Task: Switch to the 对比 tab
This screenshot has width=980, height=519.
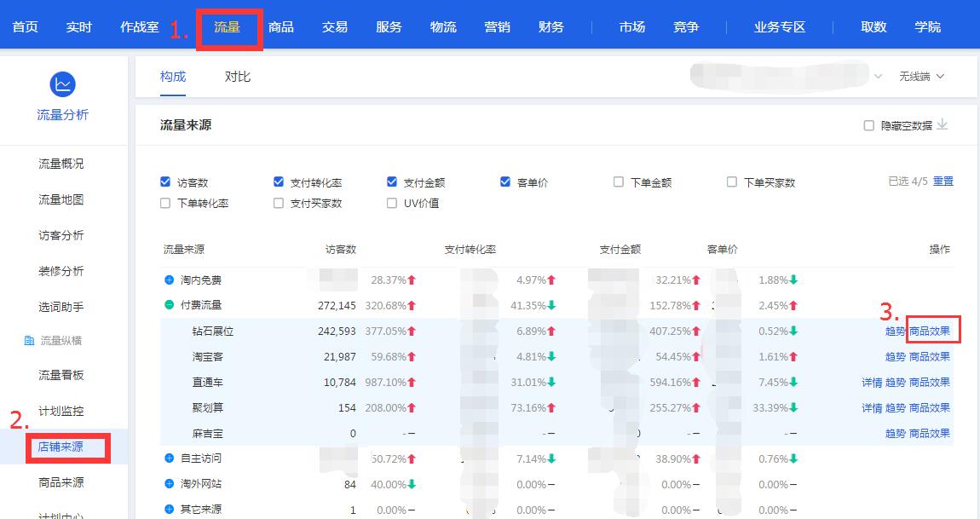Action: click(x=238, y=77)
